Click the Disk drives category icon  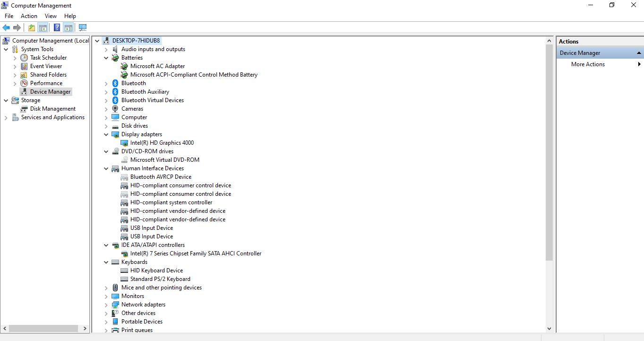tap(115, 126)
